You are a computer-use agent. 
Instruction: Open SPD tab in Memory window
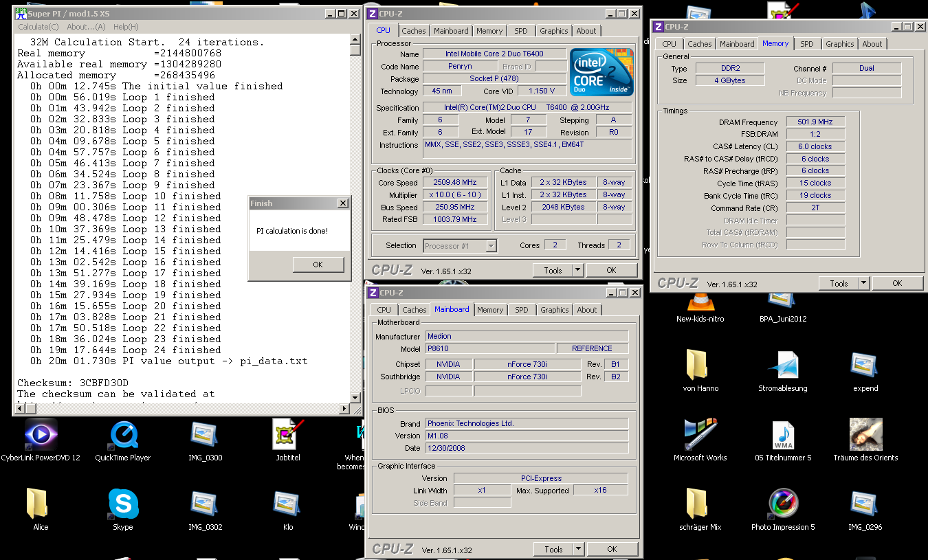click(807, 44)
